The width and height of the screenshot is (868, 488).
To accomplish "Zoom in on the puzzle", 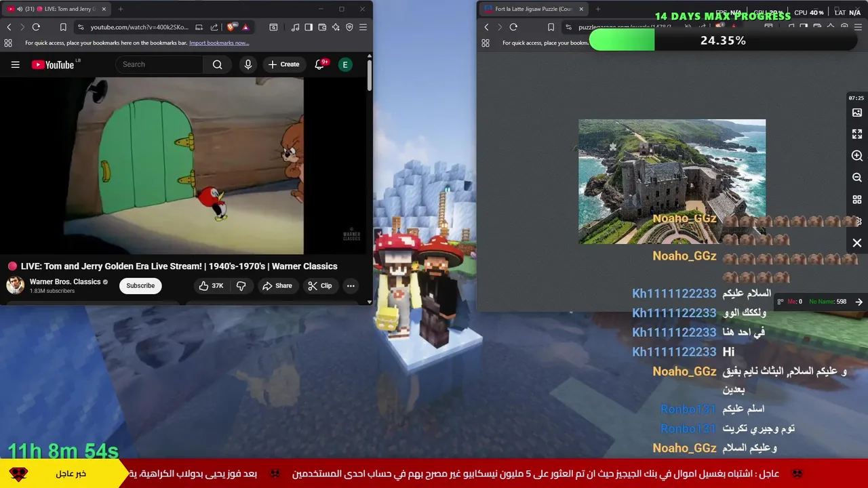I will [x=857, y=156].
